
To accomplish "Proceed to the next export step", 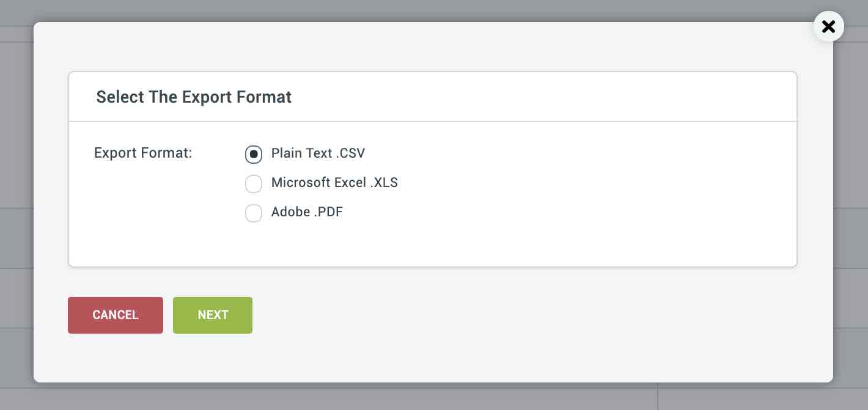I will (x=213, y=315).
